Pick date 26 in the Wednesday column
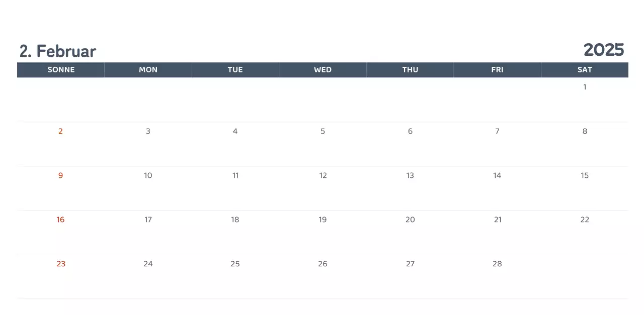Screen dimensions: 644x315 (x=323, y=264)
